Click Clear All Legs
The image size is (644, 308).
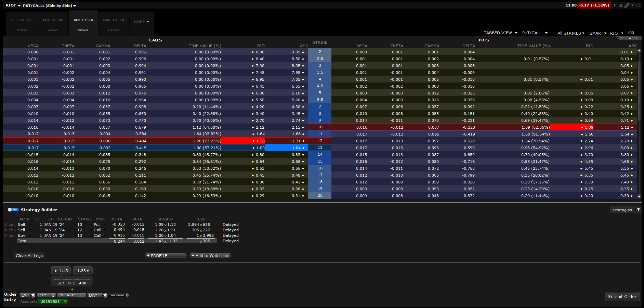click(29, 255)
